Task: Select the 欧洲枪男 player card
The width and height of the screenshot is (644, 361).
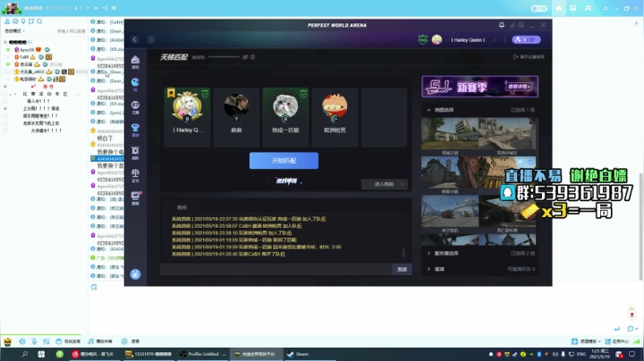Action: (335, 117)
